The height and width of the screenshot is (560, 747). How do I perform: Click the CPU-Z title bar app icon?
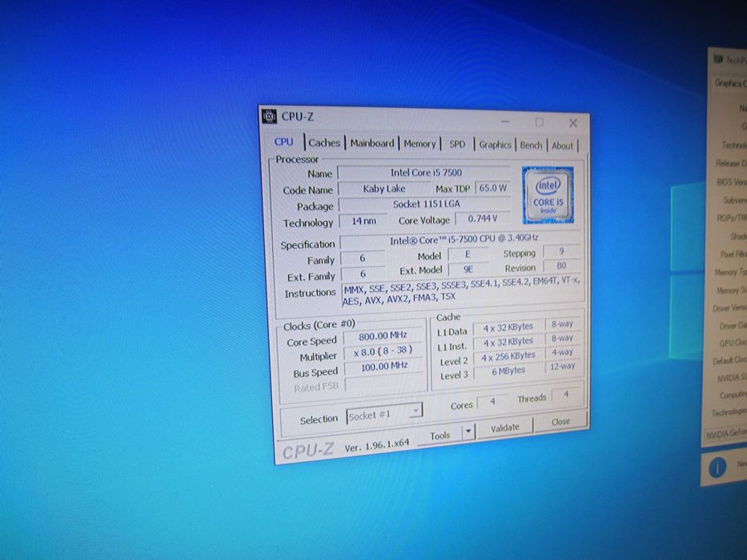click(270, 116)
